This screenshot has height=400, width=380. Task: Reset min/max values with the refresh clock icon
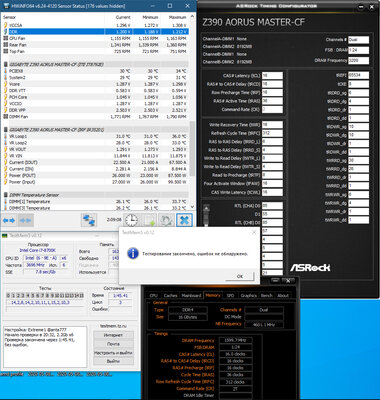point(166,220)
